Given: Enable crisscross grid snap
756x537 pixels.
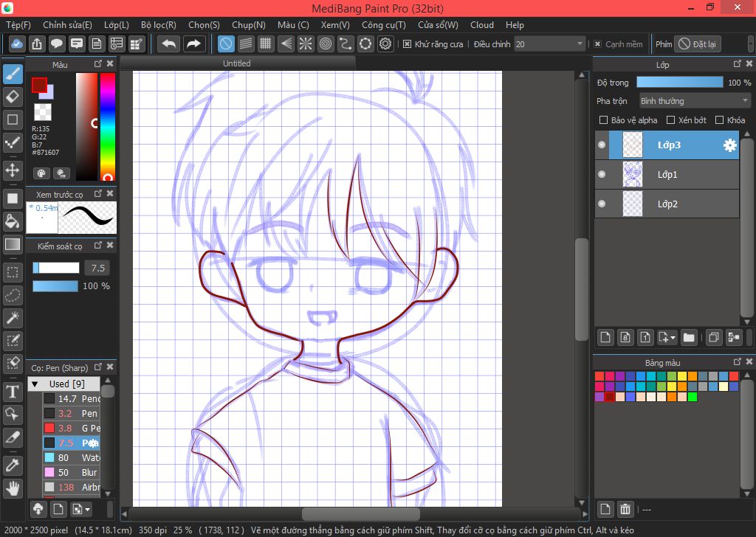Looking at the screenshot, I should click(x=265, y=44).
